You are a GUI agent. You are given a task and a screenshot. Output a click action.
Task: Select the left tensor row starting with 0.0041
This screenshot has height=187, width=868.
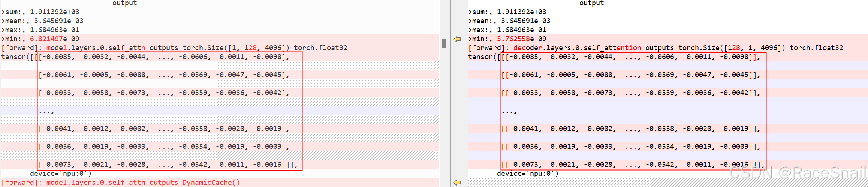click(x=164, y=129)
